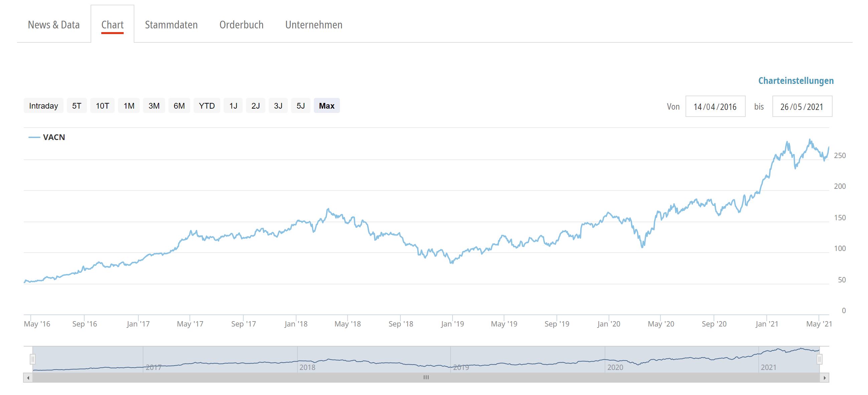
Task: Switch chart to YTD range
Action: coord(207,106)
